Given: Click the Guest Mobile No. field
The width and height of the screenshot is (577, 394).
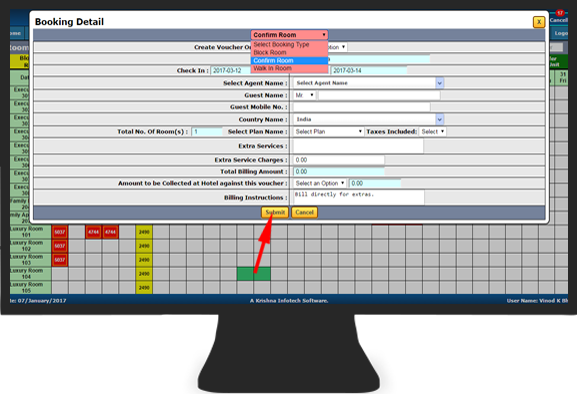Looking at the screenshot, I should [361, 107].
